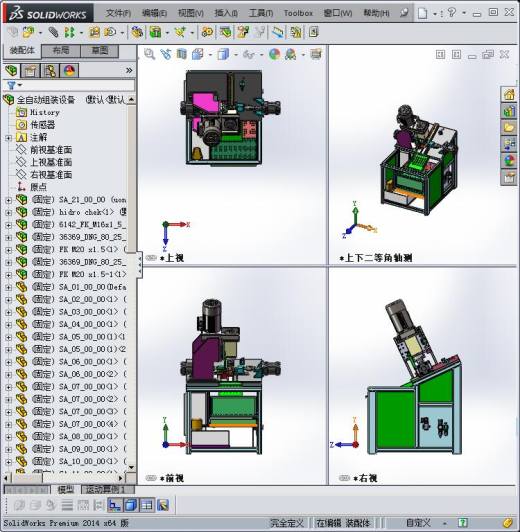The width and height of the screenshot is (520, 532).
Task: Select the Move Component tool
Action: click(x=110, y=33)
